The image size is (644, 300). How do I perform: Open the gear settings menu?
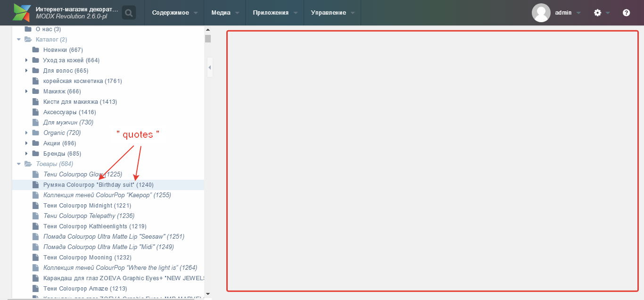(x=597, y=13)
